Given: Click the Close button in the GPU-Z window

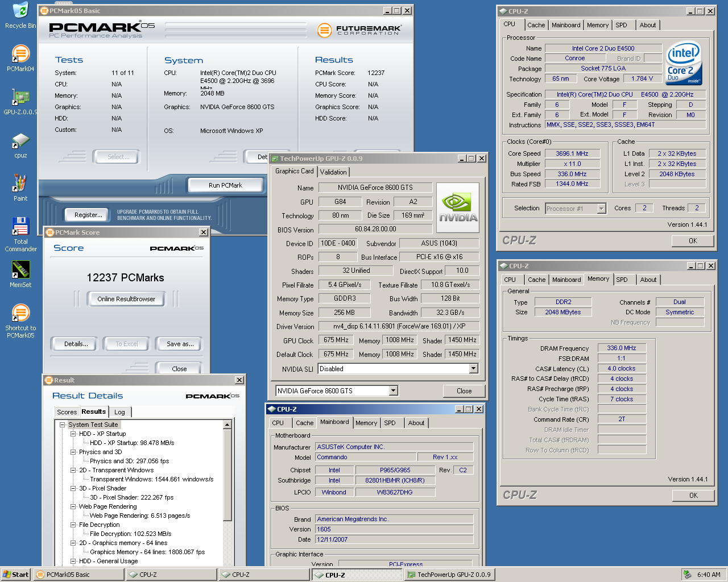Looking at the screenshot, I should point(464,390).
